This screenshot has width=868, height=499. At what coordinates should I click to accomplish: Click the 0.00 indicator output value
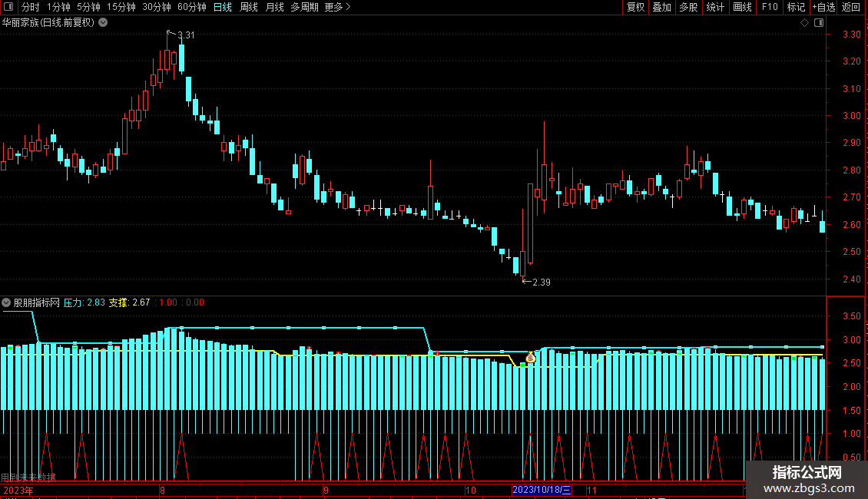(195, 302)
